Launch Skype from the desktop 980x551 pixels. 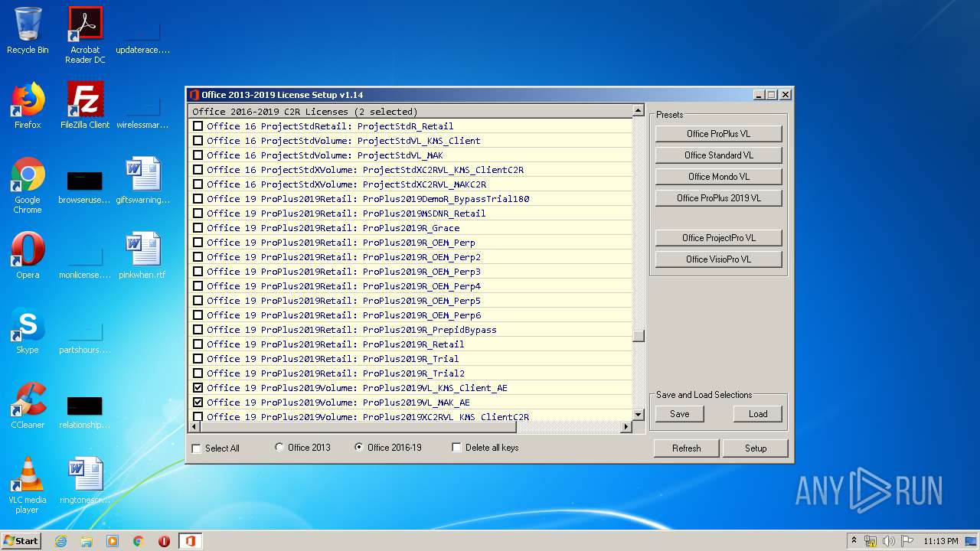28,331
